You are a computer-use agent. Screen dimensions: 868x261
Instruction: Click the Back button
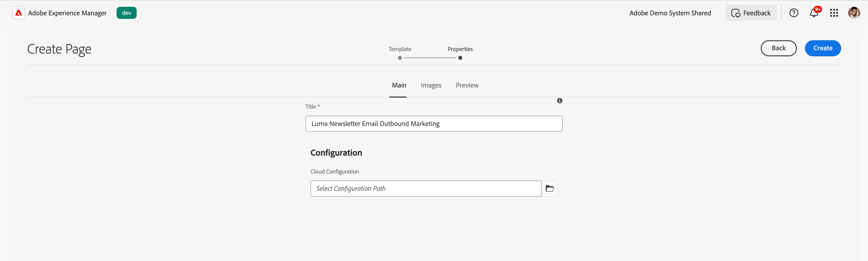pyautogui.click(x=779, y=48)
